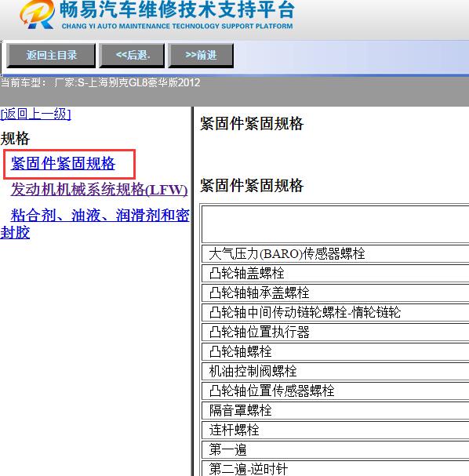Screen dimensions: 469x476
Task: Go forward with the >>前进 button
Action: pyautogui.click(x=201, y=55)
